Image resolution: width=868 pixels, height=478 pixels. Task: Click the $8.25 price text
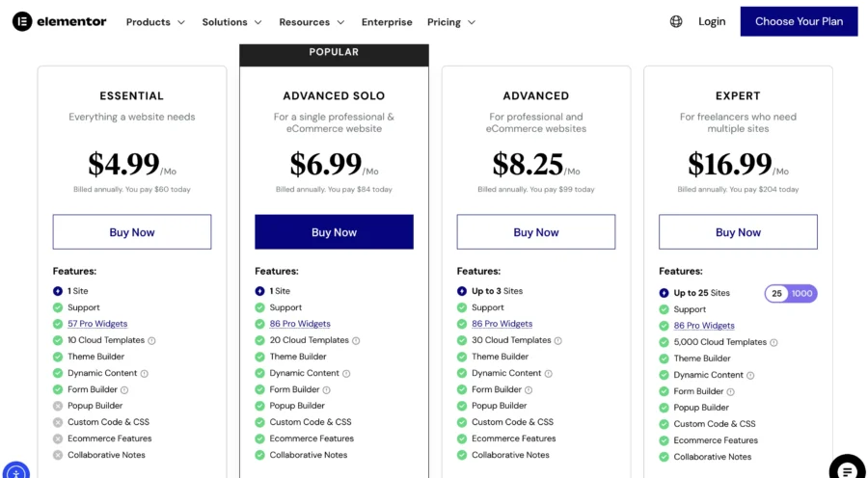[x=529, y=164]
